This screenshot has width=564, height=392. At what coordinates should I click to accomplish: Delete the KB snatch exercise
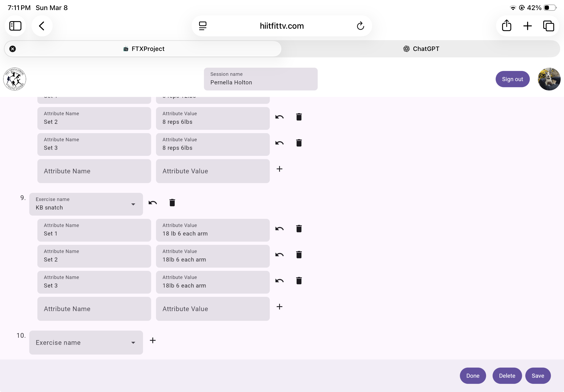172,203
